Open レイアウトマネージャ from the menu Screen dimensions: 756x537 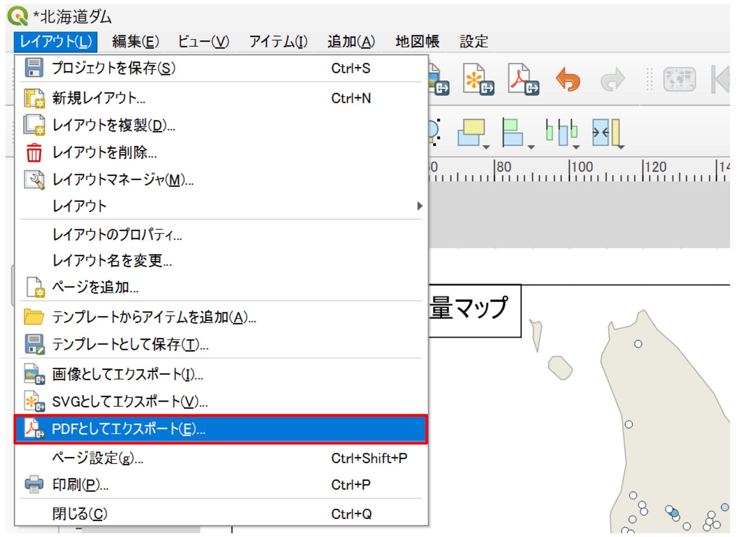pos(221,179)
